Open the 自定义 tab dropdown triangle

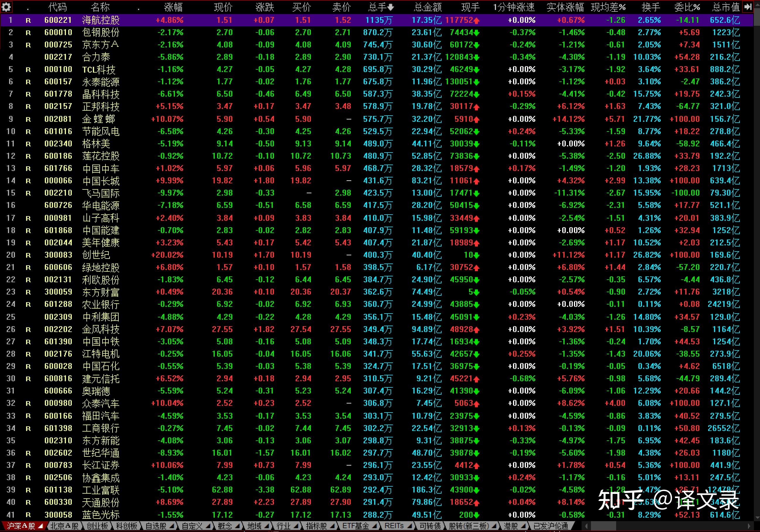point(208,526)
